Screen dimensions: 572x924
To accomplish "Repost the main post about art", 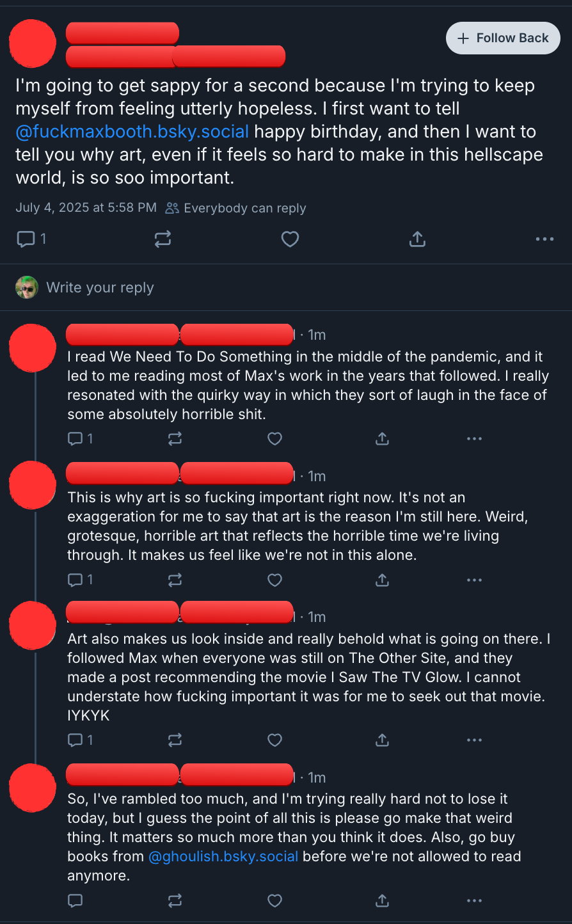I will coord(163,239).
